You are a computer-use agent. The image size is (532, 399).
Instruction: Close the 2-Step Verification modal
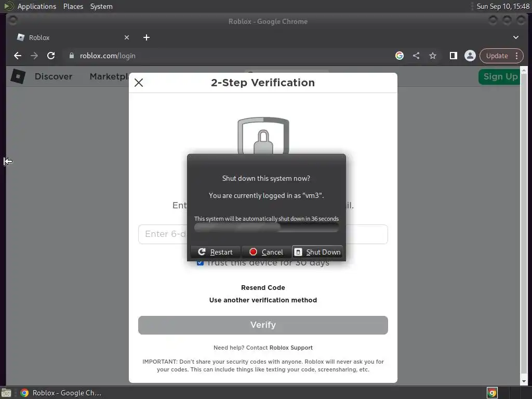139,83
